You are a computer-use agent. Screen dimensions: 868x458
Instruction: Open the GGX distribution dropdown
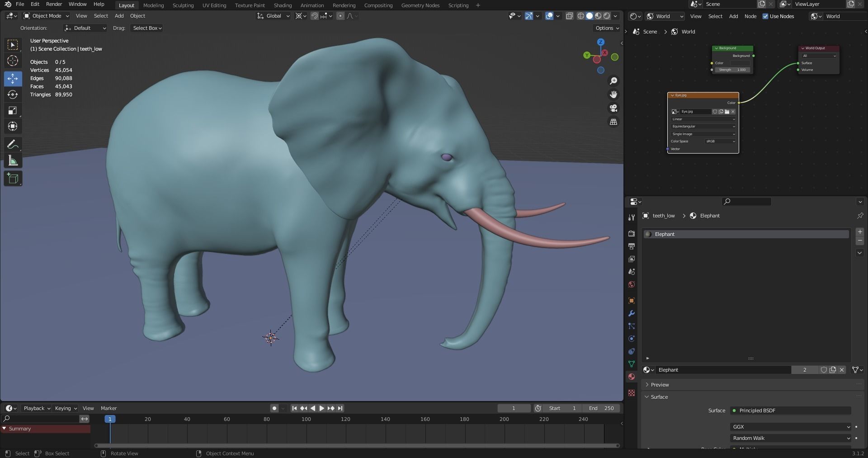[x=791, y=427]
